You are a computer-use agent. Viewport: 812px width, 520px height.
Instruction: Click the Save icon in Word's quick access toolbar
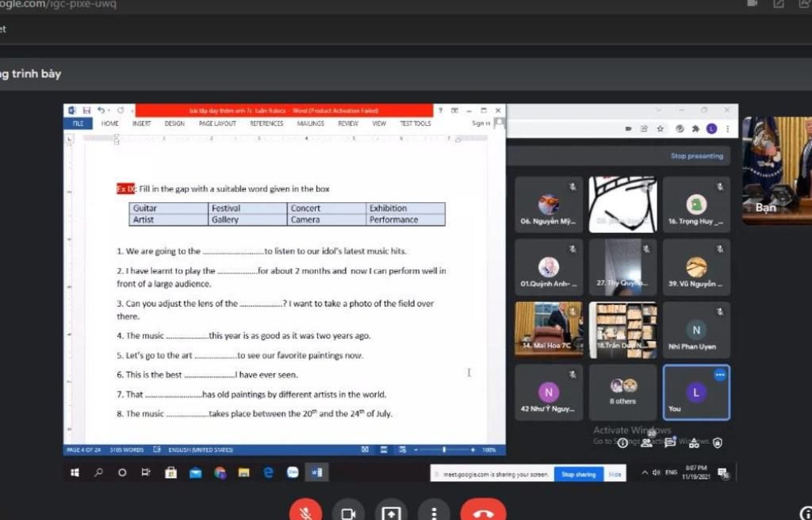tap(86, 110)
